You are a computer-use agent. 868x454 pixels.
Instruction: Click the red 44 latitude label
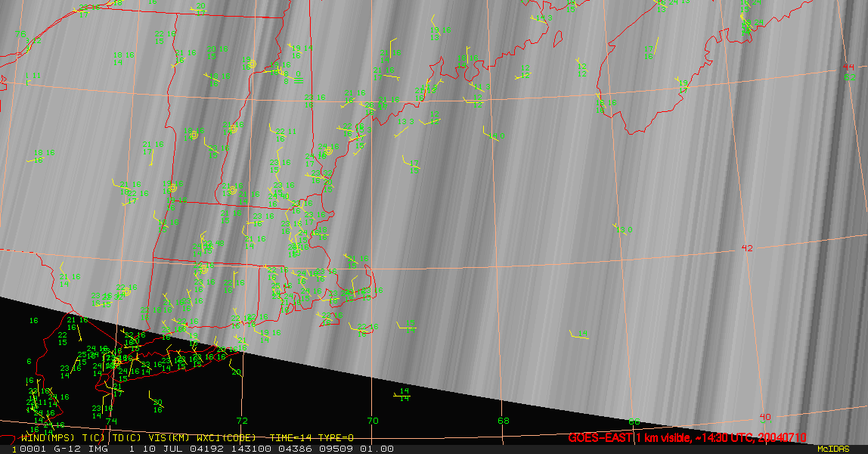coord(848,67)
